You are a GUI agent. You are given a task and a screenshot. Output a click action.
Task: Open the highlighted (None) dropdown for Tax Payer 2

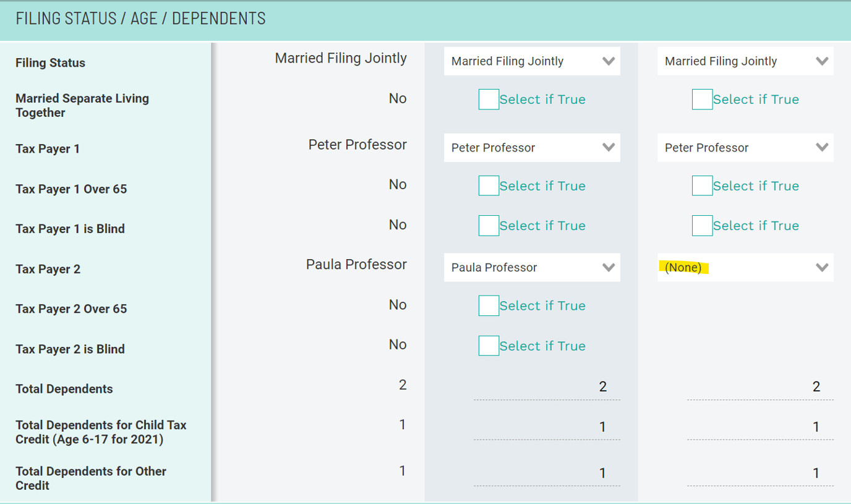pyautogui.click(x=745, y=267)
